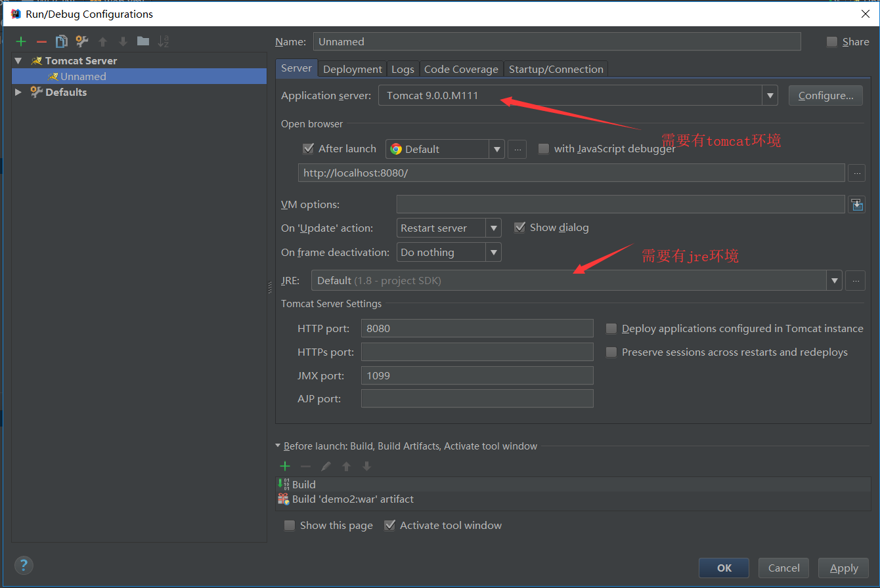Open the Startup/Connection tab
This screenshot has height=588, width=880.
pos(556,69)
